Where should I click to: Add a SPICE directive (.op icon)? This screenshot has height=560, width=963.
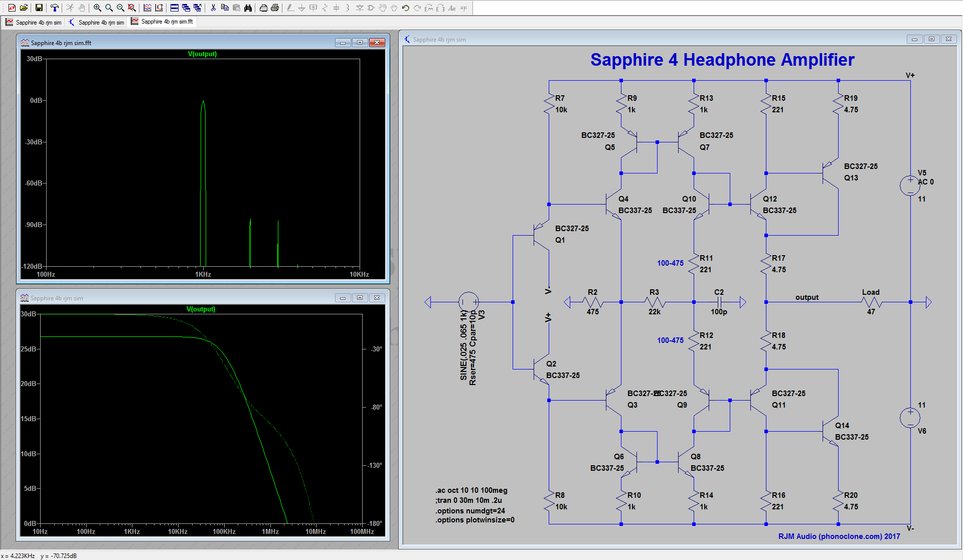point(463,8)
